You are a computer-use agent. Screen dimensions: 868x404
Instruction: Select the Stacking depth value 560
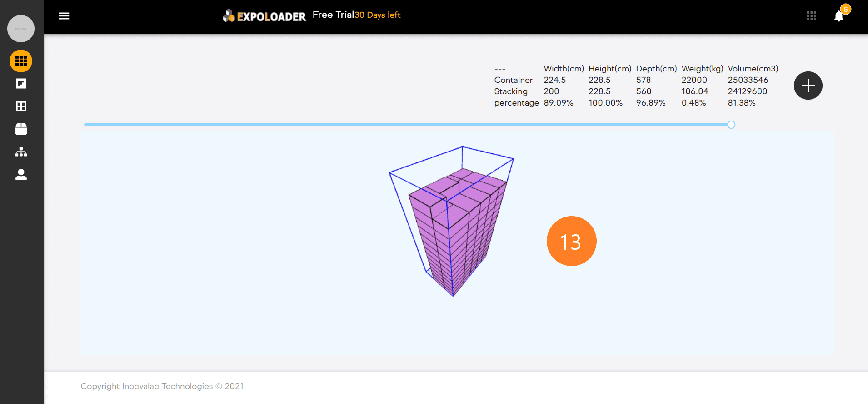click(644, 91)
